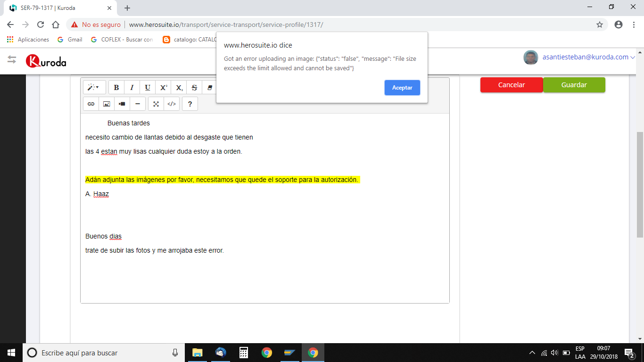Open the Gmail bookmark
The image size is (644, 362).
(x=70, y=40)
